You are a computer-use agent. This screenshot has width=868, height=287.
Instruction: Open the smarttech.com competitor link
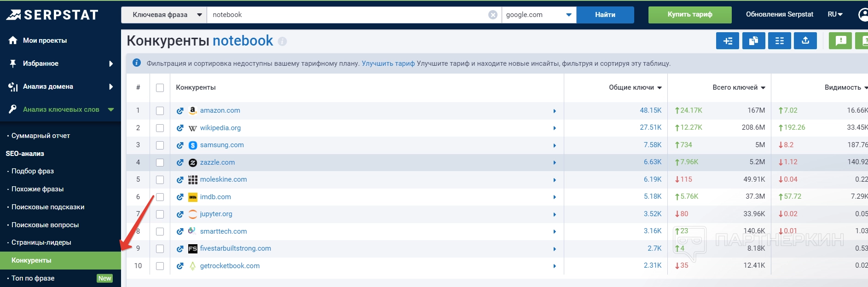(x=223, y=231)
